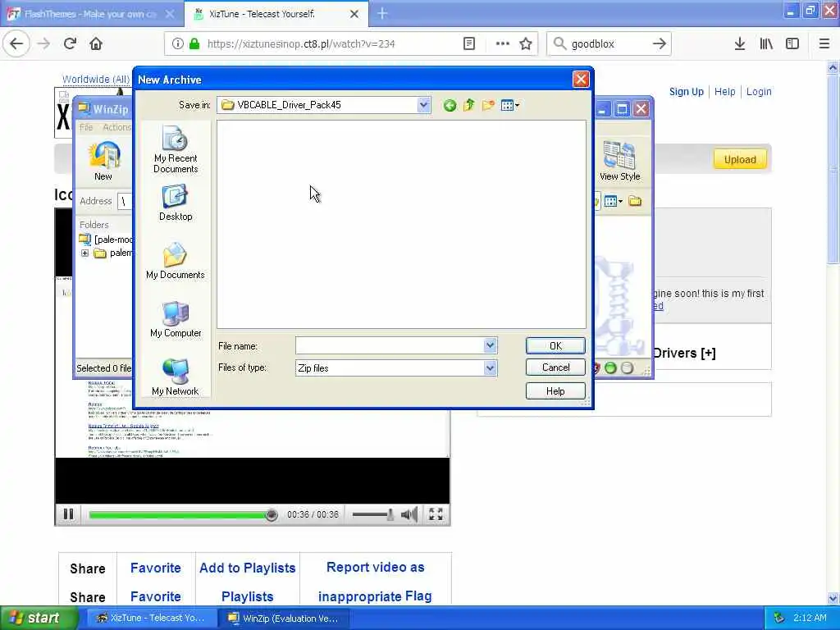Open the site Help link
This screenshot has width=840, height=630.
click(725, 92)
